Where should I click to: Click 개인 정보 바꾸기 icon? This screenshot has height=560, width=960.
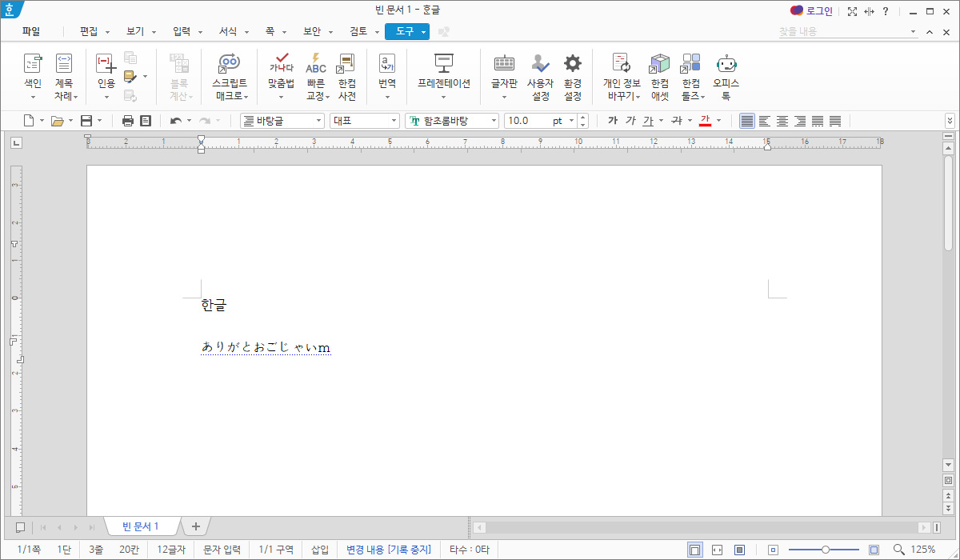[622, 63]
